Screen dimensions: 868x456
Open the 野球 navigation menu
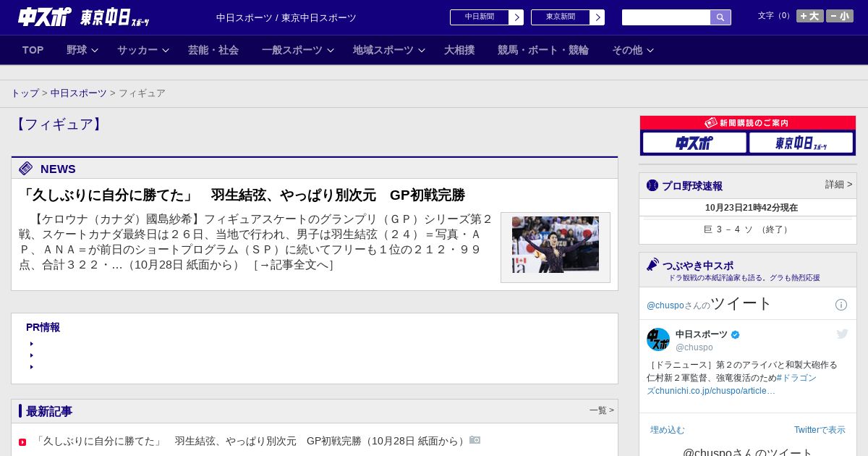coord(77,50)
